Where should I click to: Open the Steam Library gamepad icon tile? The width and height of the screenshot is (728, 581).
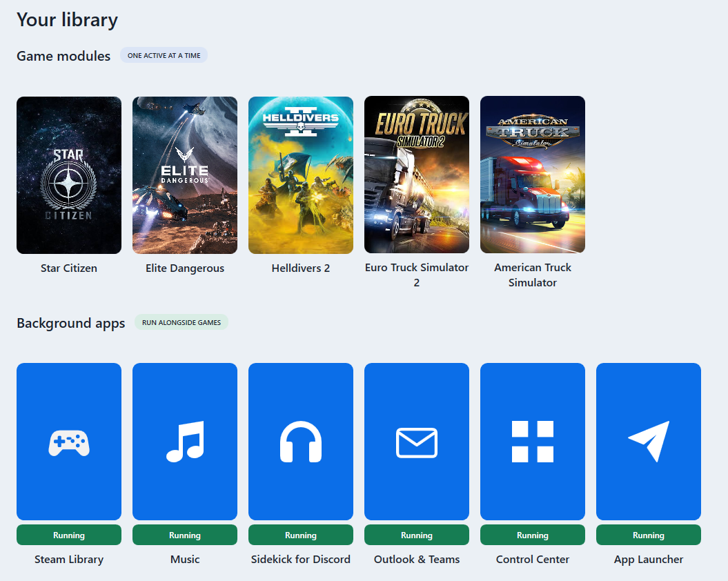(69, 441)
